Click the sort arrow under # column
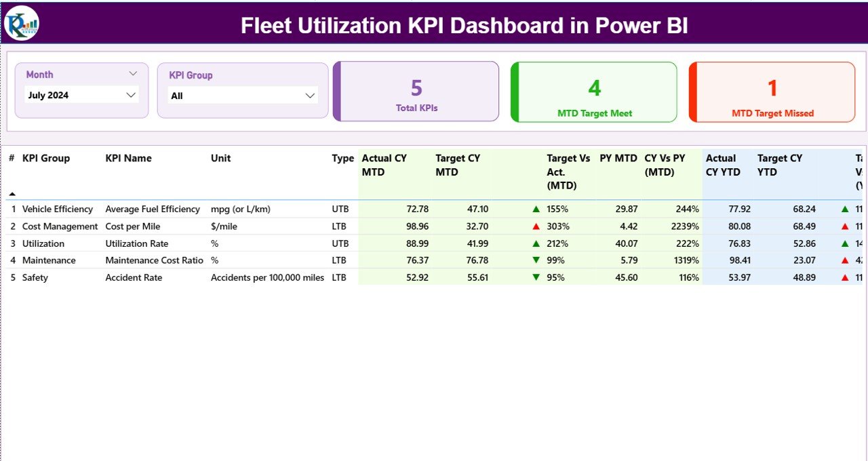The image size is (868, 461). 12,194
